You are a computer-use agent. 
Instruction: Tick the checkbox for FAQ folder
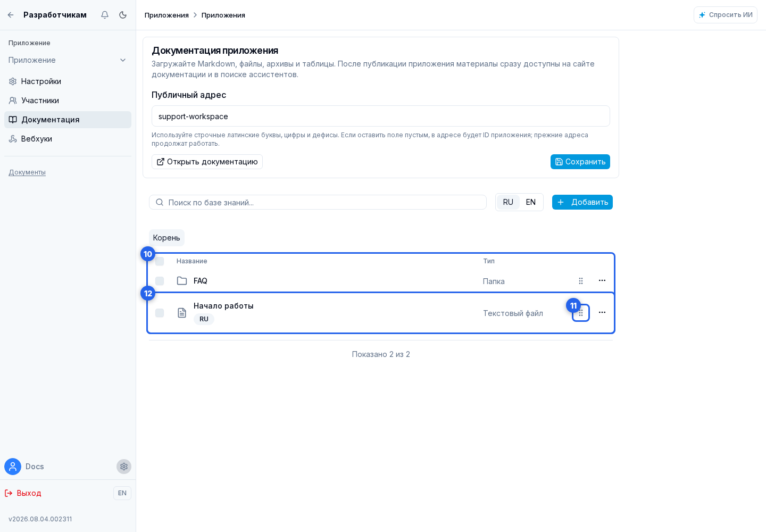pos(160,281)
